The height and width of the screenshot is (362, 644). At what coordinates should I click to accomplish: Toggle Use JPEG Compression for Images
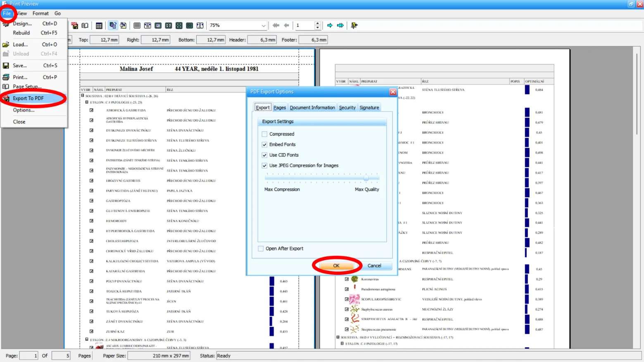point(264,166)
